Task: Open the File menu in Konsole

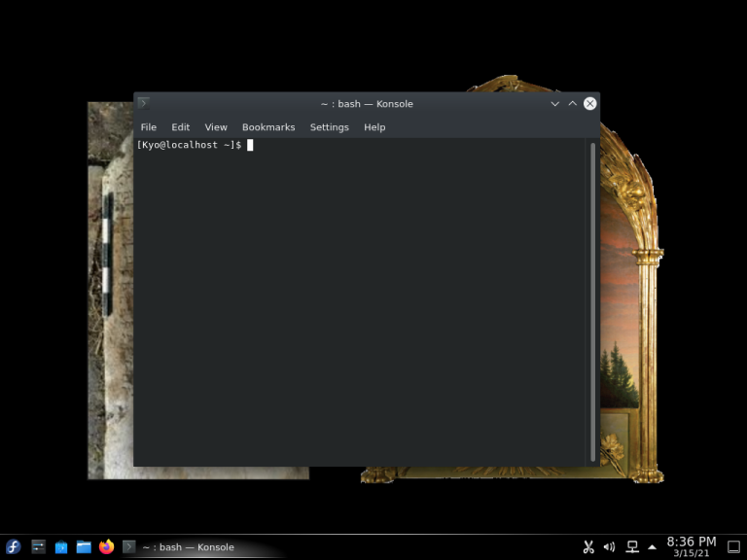Action: (x=148, y=127)
